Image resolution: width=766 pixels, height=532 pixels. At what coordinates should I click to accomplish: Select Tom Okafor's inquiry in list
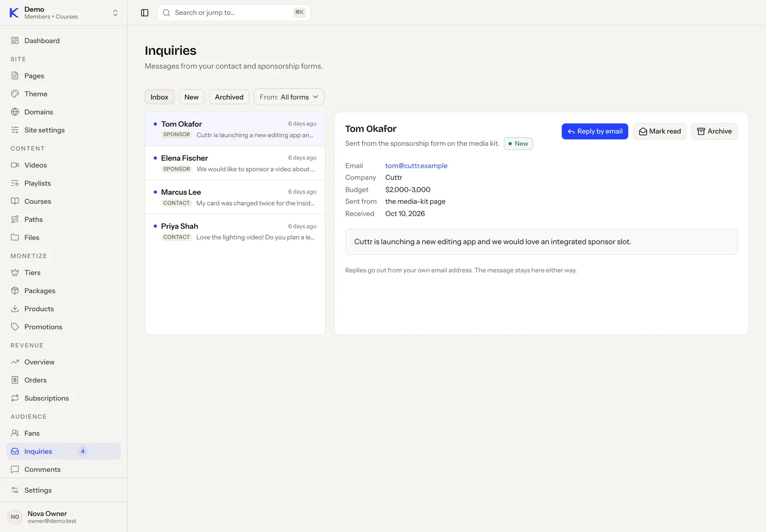pos(235,129)
